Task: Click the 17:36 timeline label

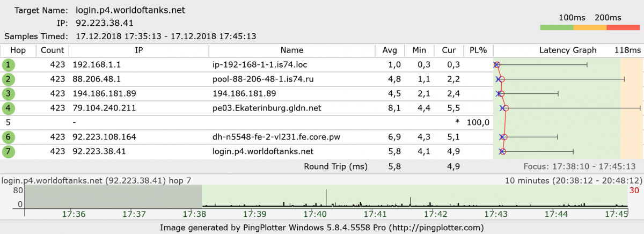Action: point(75,214)
